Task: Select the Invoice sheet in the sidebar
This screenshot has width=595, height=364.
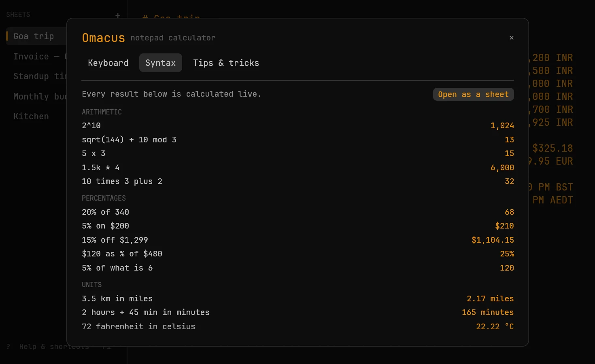Action: tap(40, 56)
